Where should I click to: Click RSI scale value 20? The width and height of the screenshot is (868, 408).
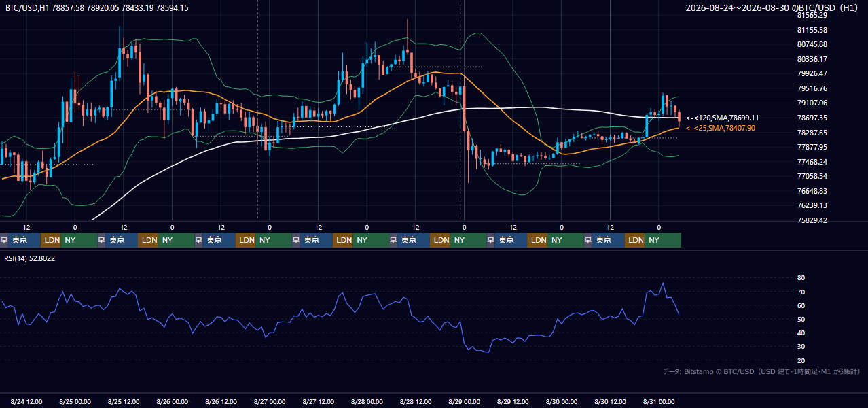pos(801,360)
